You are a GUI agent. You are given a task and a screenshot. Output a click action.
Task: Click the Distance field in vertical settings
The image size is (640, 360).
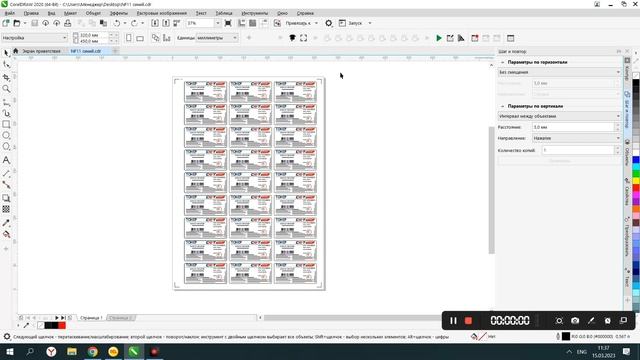pyautogui.click(x=573, y=127)
